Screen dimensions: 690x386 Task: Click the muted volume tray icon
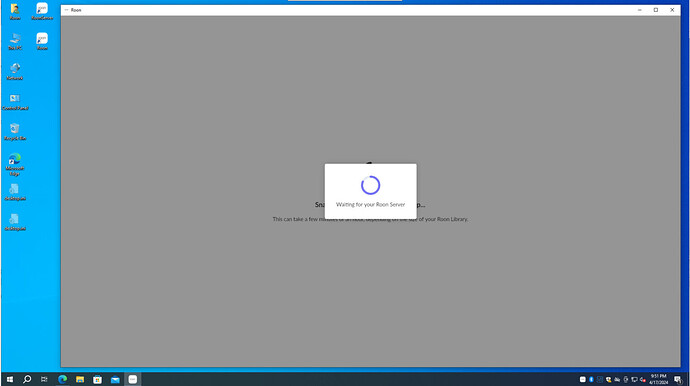[643, 379]
